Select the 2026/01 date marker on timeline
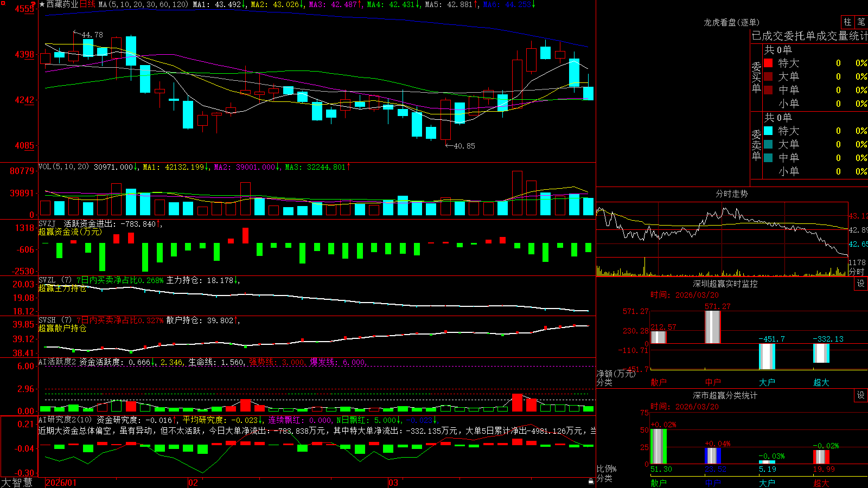 click(61, 483)
